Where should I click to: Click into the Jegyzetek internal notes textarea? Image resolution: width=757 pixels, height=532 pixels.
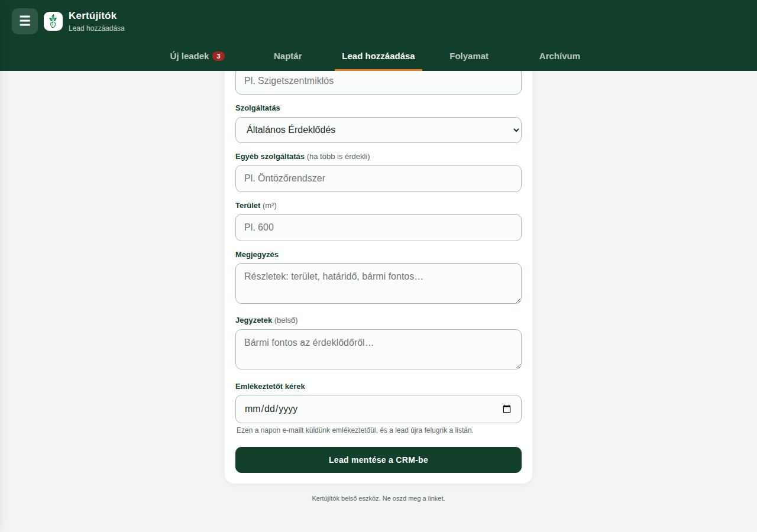pyautogui.click(x=378, y=349)
